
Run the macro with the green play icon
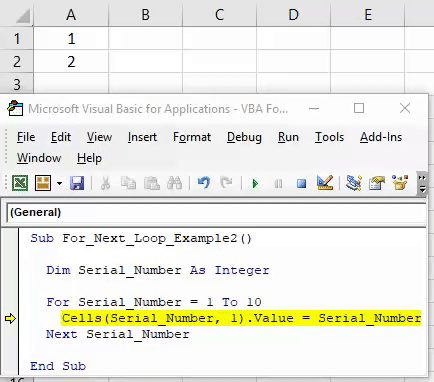point(255,183)
